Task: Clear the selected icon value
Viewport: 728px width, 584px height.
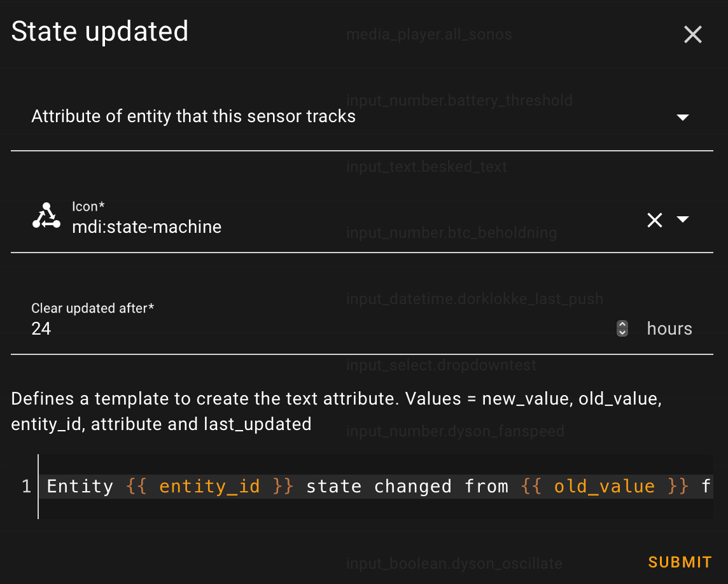Action: (655, 220)
